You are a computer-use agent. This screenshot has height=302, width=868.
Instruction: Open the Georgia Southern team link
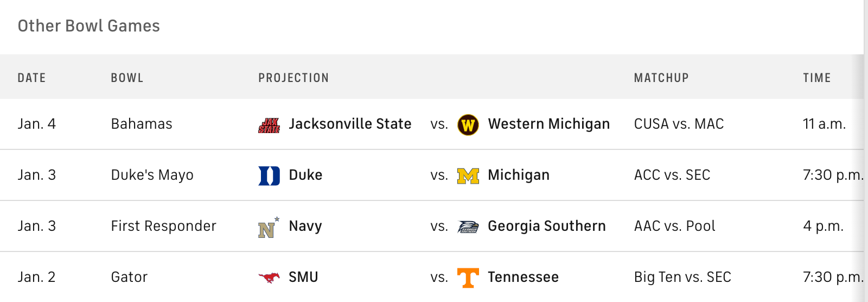pyautogui.click(x=546, y=226)
